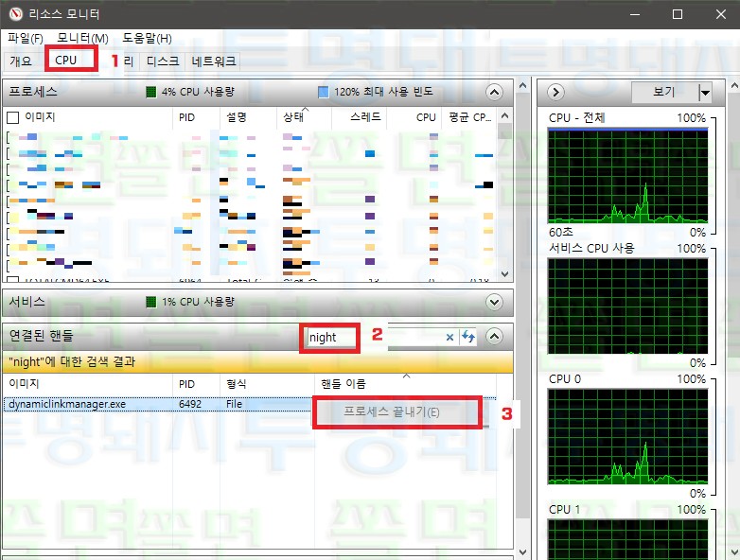The image size is (740, 560).
Task: Open the 파일(F) menu
Action: pos(26,38)
